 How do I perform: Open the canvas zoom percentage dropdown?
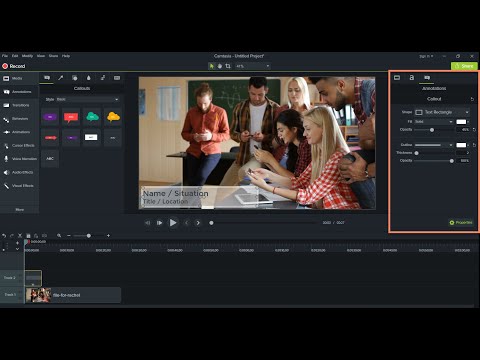(252, 66)
